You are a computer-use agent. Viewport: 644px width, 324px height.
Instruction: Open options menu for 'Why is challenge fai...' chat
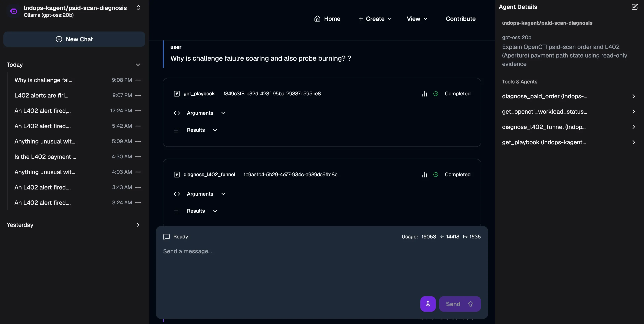138,80
